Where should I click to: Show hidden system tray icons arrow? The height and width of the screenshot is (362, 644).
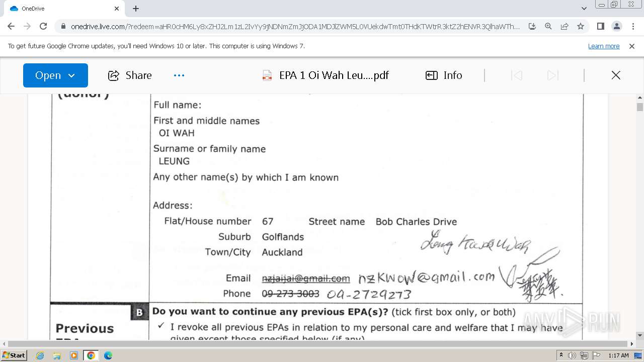(x=561, y=355)
